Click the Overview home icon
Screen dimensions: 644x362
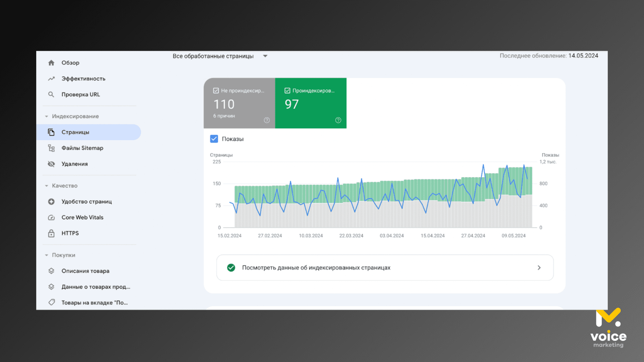51,63
